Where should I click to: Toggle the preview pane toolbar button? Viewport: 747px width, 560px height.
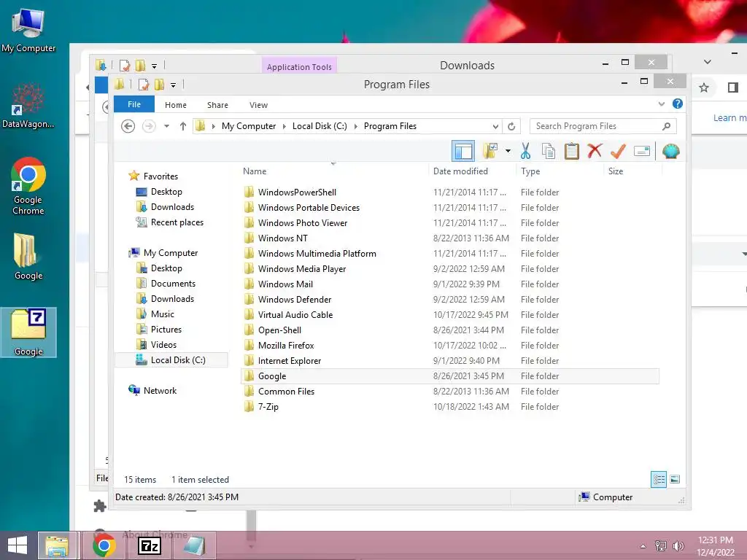462,152
